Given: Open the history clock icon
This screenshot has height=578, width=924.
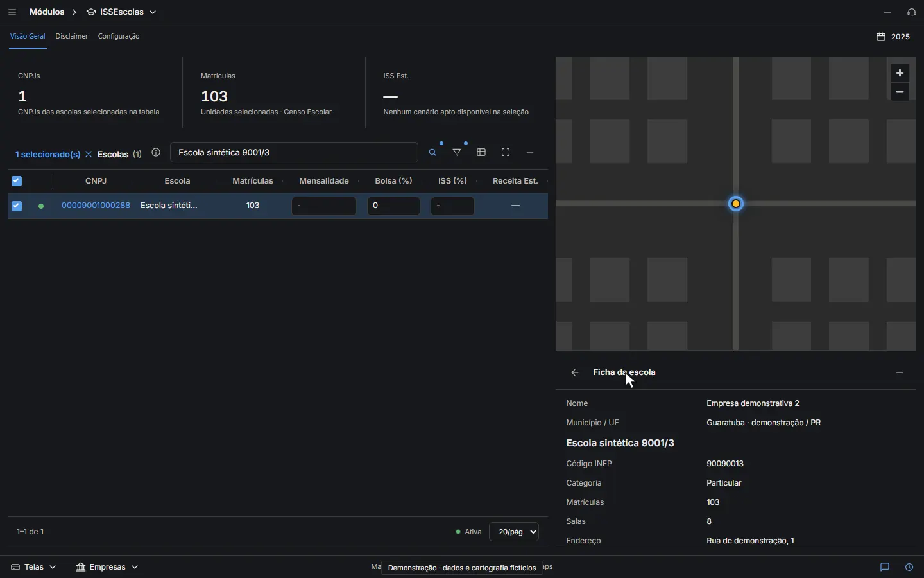Looking at the screenshot, I should pyautogui.click(x=910, y=567).
